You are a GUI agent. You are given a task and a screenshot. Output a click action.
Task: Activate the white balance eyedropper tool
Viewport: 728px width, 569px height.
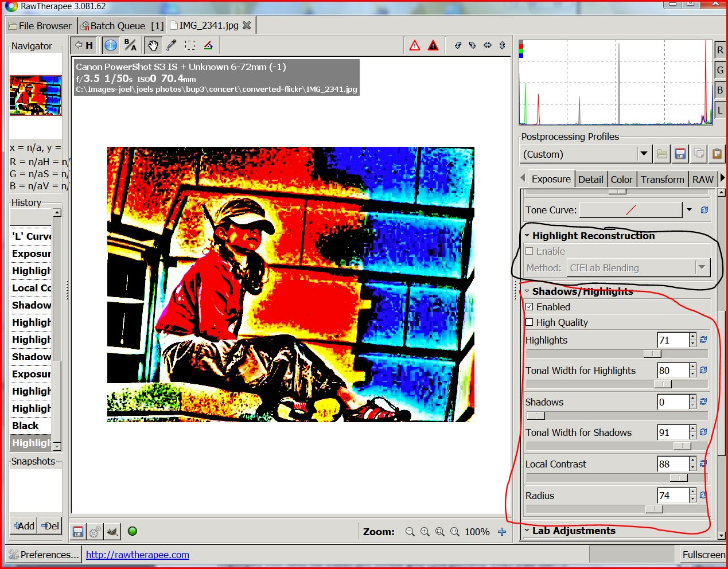tap(170, 45)
